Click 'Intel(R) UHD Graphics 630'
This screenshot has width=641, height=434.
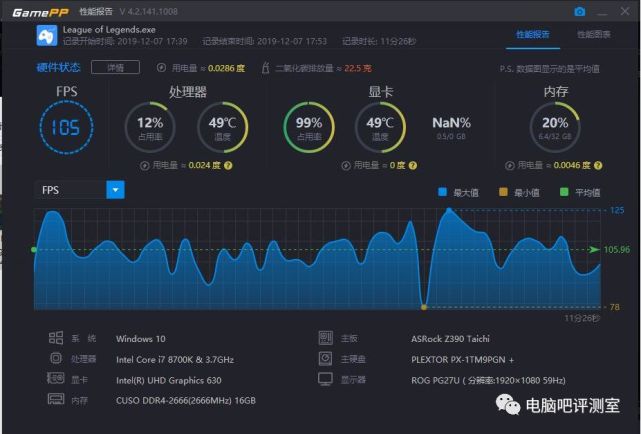pyautogui.click(x=168, y=380)
